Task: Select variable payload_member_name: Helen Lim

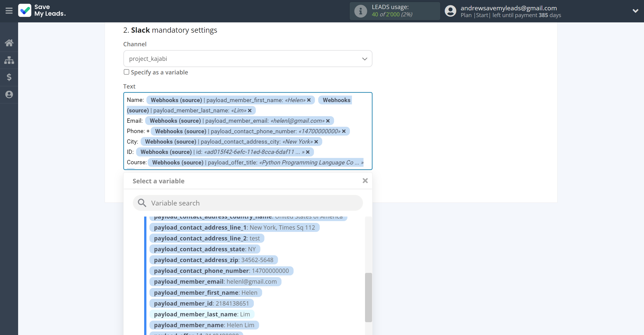Action: pyautogui.click(x=204, y=325)
